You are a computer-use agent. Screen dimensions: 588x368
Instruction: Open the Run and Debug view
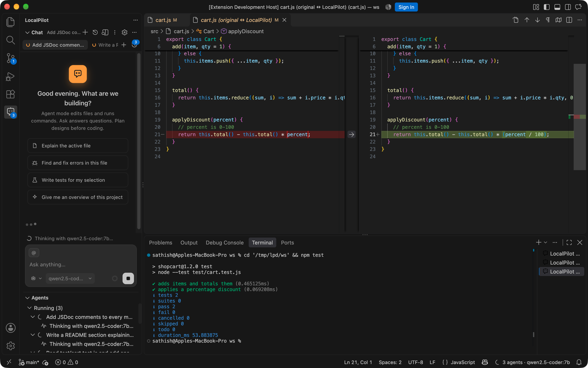(10, 77)
